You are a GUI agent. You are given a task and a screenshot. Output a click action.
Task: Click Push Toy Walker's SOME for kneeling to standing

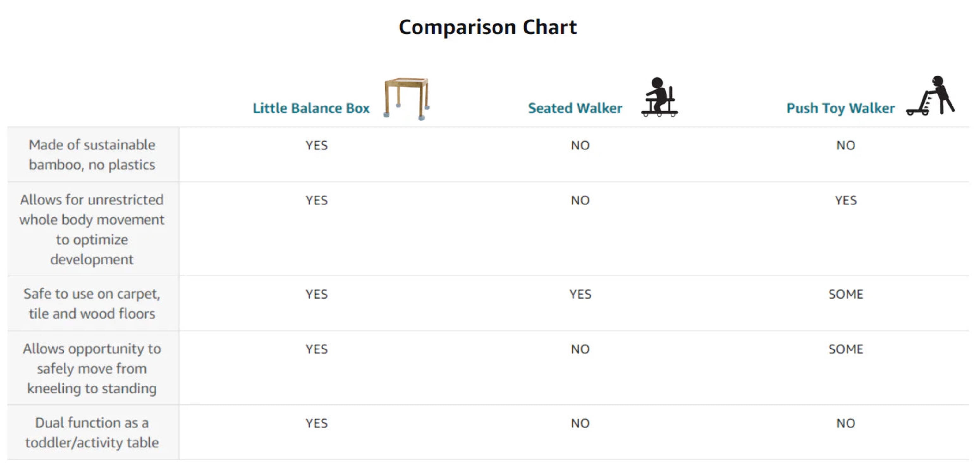point(846,349)
